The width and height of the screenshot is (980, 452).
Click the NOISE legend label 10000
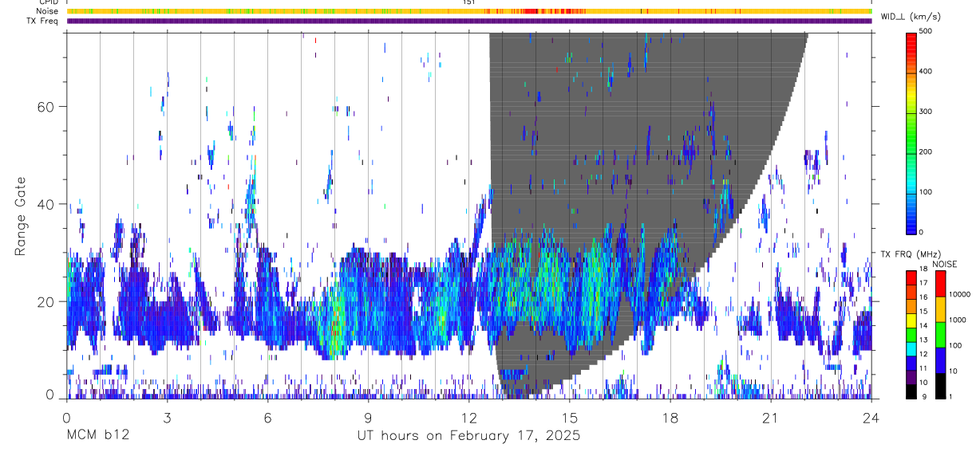point(959,294)
